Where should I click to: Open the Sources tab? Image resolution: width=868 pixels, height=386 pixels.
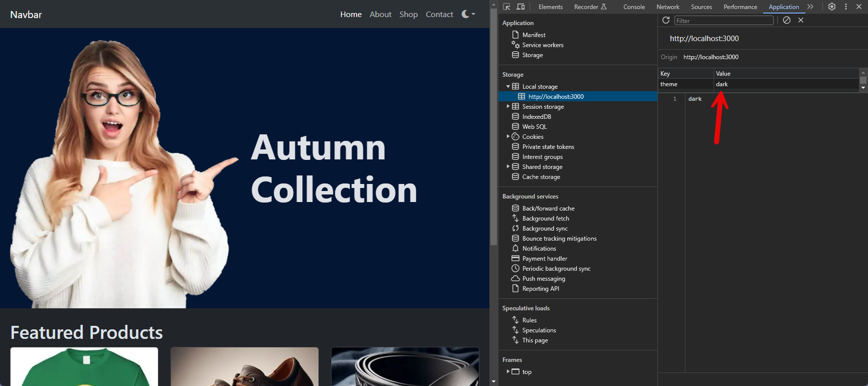701,7
